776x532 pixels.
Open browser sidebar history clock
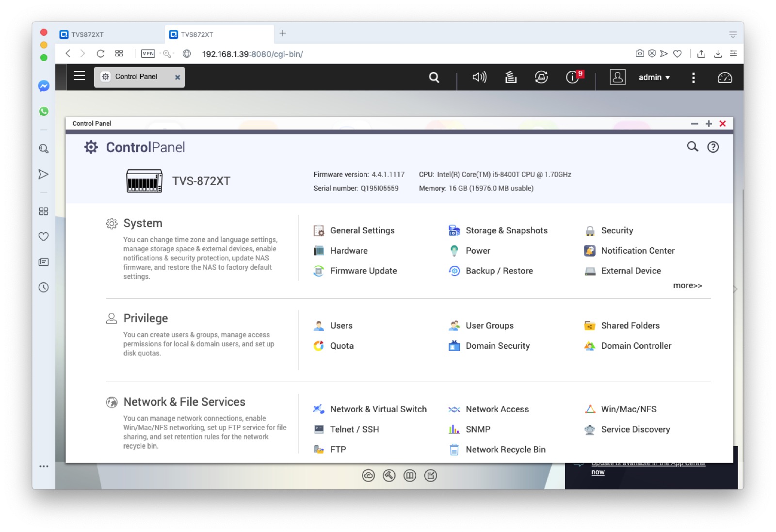pos(44,288)
